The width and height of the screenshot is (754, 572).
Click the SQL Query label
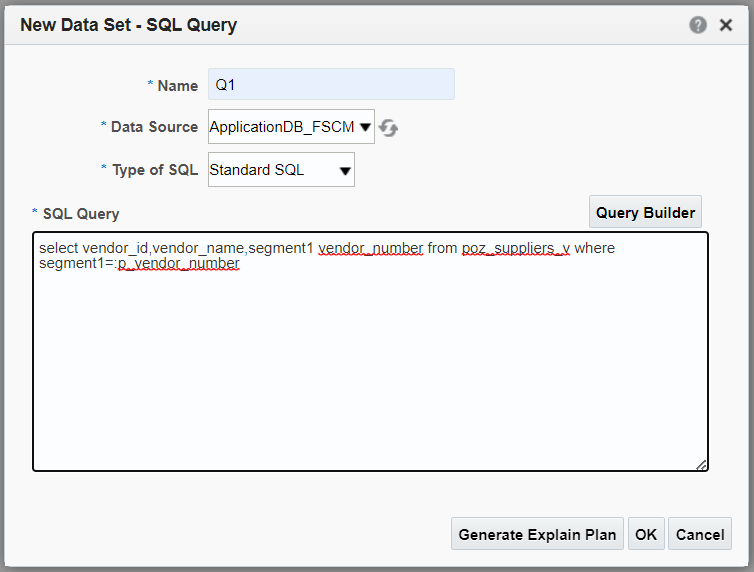coord(81,214)
